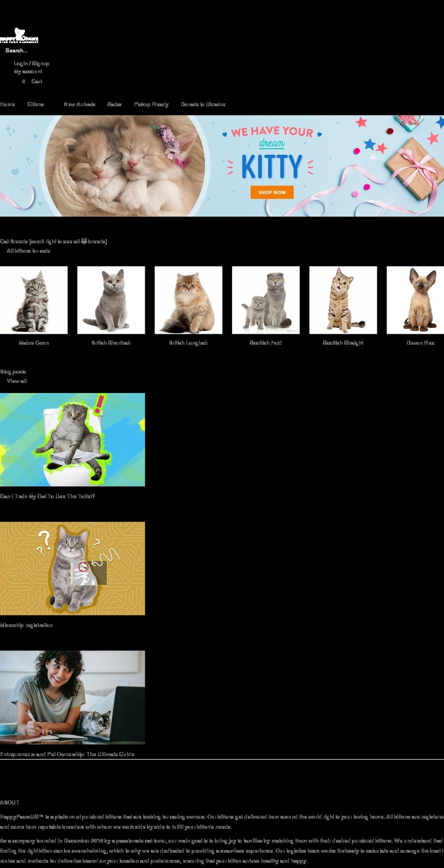444x868 pixels.
Task: Click the sleeping kittens banner photo
Action: coord(125,166)
